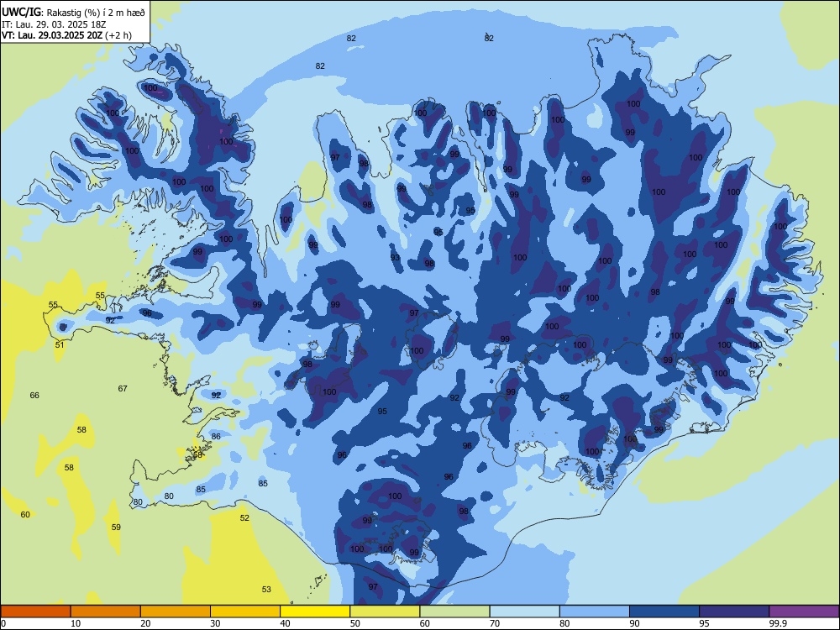Click the 'VT: Lau. 29.03.2025 20Z (+2 h)' line
The width and height of the screenshot is (840, 630).
tap(66, 35)
